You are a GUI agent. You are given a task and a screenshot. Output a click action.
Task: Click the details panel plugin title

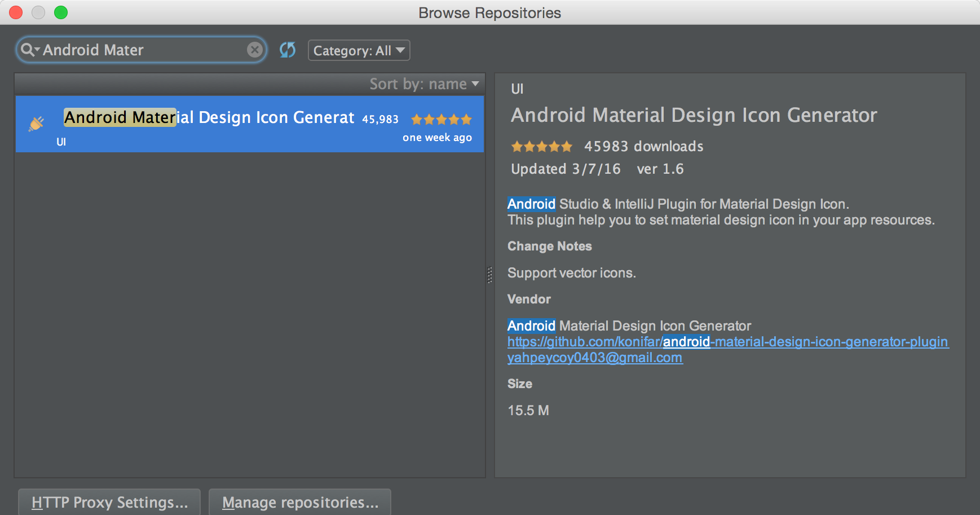point(694,116)
